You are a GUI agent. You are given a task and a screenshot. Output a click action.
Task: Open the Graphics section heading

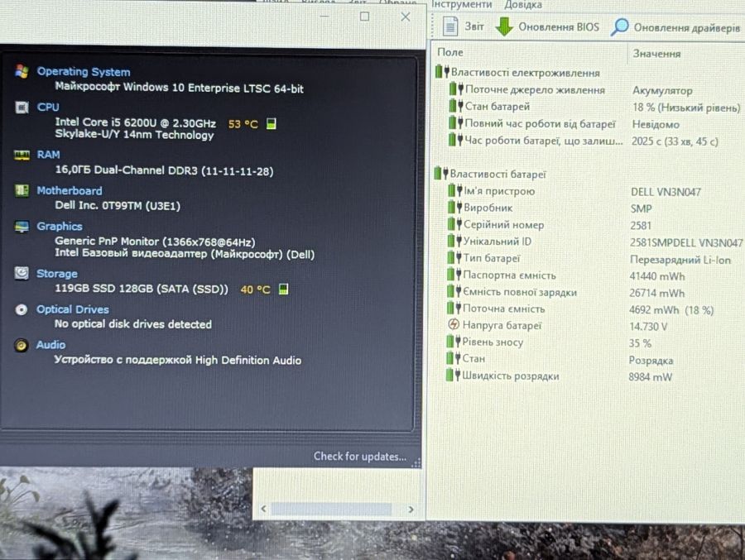click(60, 226)
